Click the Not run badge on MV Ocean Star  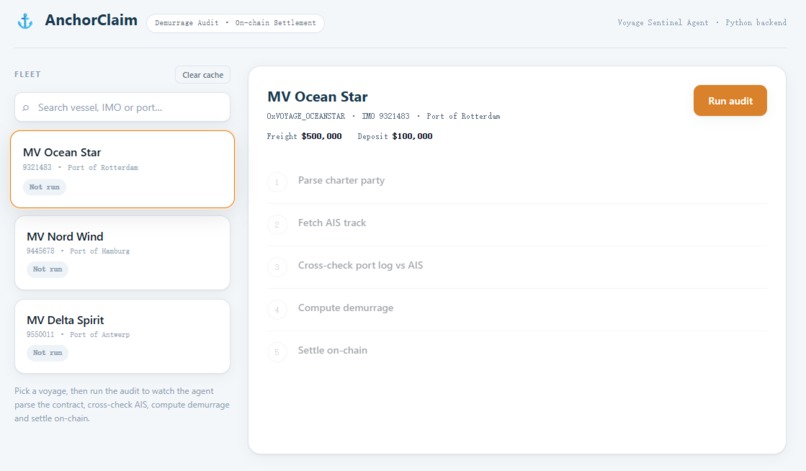(44, 187)
